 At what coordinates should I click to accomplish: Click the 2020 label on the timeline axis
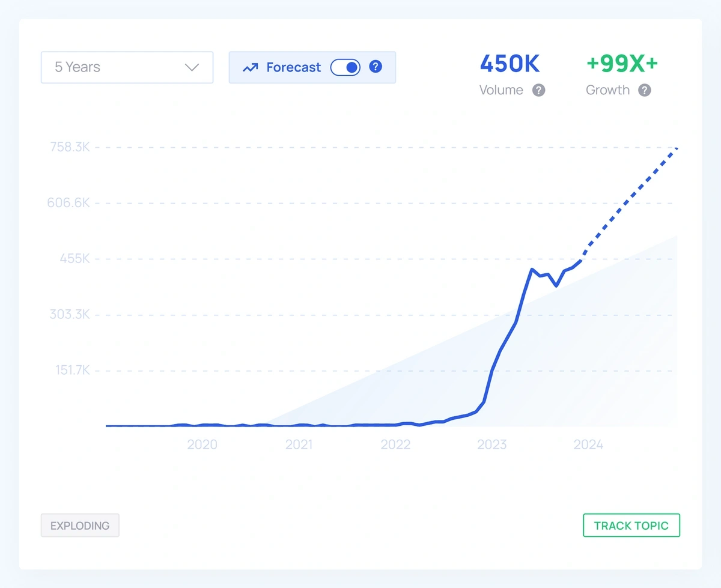click(202, 444)
